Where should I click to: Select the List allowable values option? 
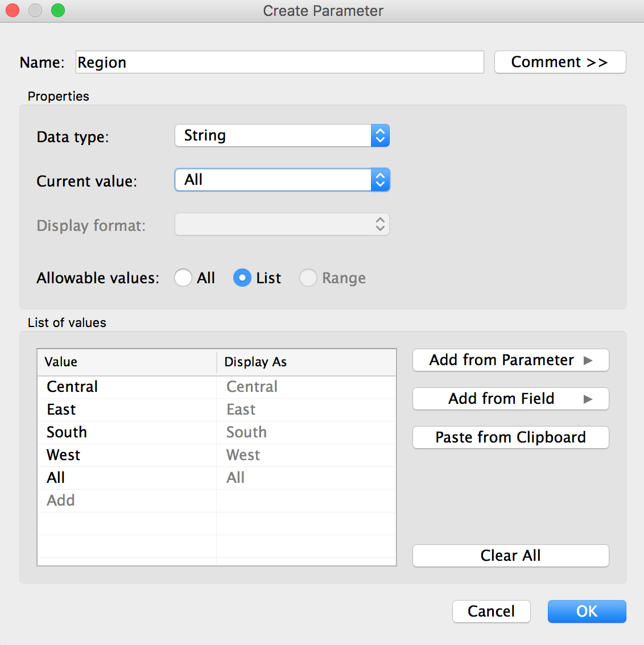[242, 278]
